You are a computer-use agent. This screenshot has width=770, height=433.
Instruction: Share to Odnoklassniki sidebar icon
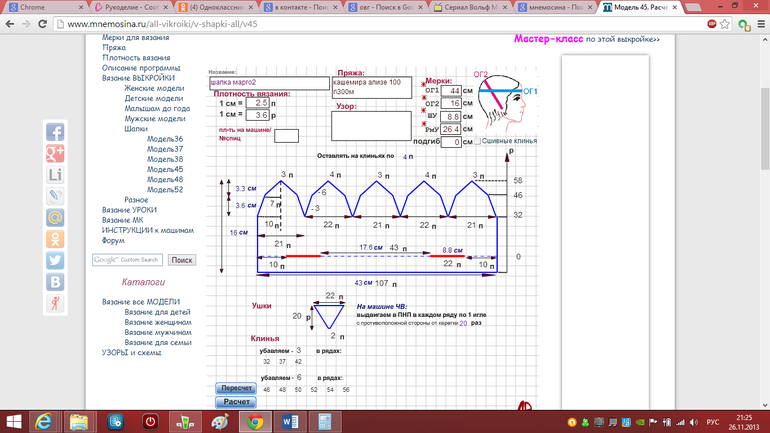[55, 239]
